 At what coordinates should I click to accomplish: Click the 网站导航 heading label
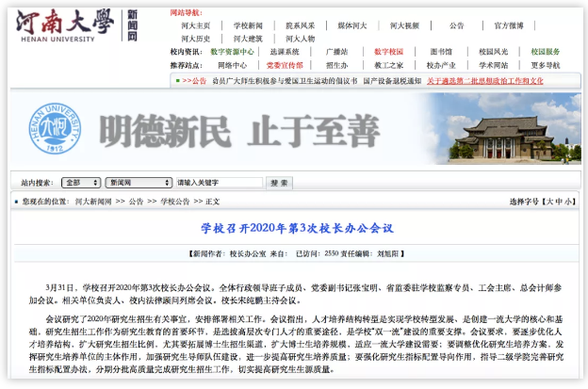coord(186,13)
